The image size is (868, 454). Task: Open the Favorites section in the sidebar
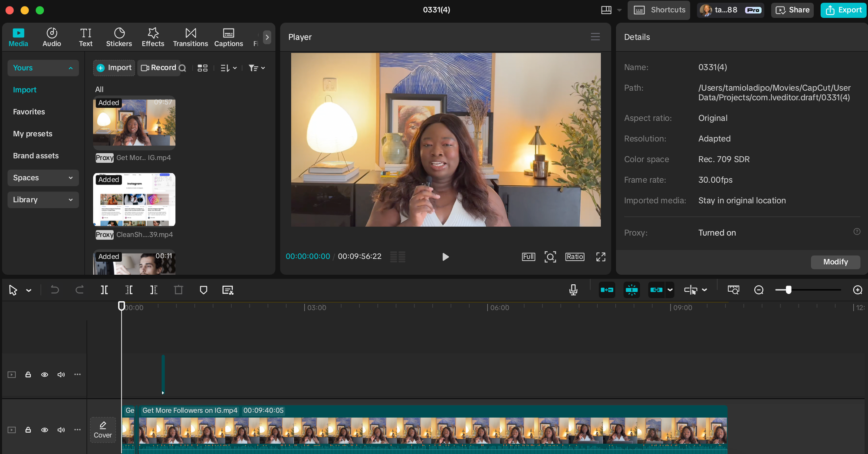point(29,112)
